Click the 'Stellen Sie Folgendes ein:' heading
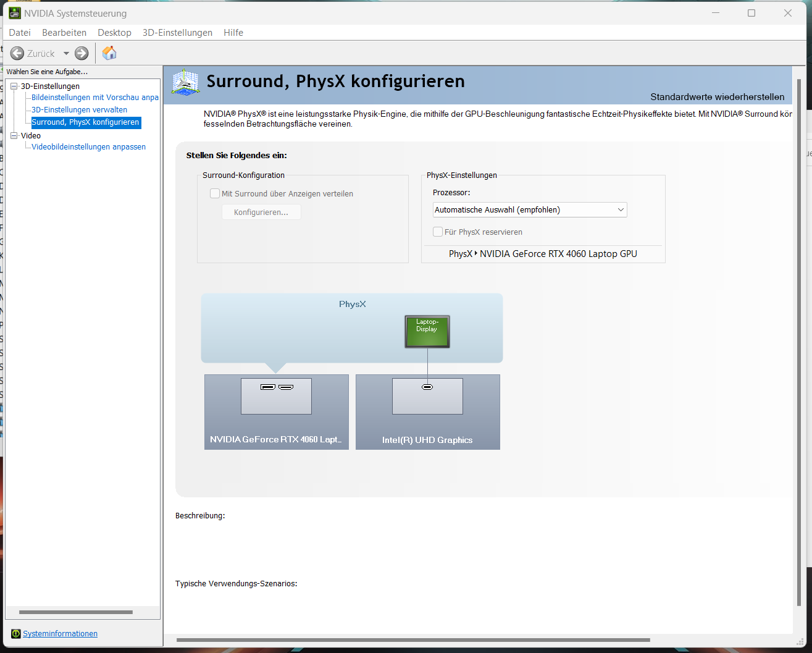The height and width of the screenshot is (653, 812). (236, 155)
